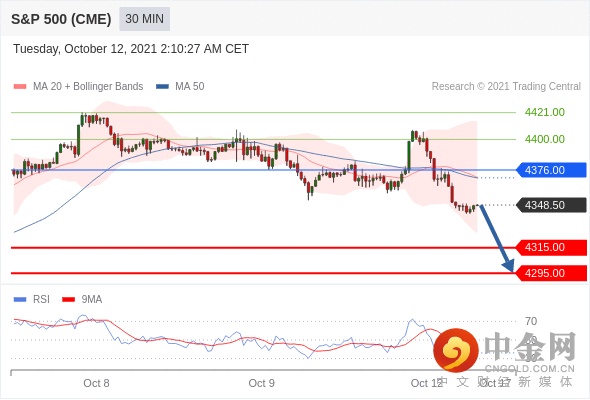Image resolution: width=590 pixels, height=400 pixels.
Task: Click the black 4348.50 current price tag
Action: [x=551, y=205]
